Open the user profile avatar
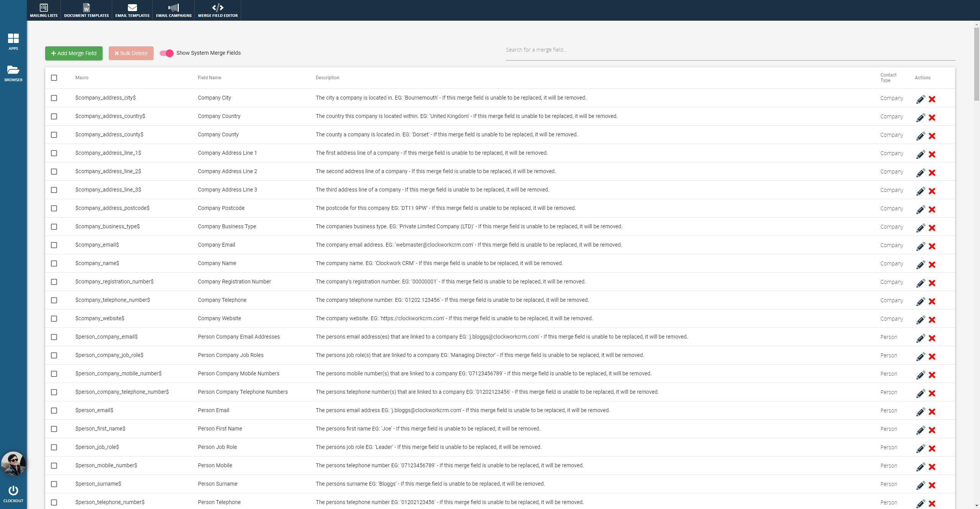Viewport: 980px width, 509px height. point(13,463)
